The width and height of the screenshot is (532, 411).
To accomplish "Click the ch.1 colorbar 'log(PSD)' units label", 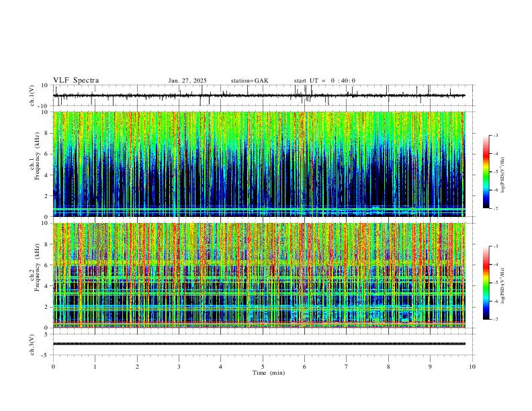I will tap(503, 175).
